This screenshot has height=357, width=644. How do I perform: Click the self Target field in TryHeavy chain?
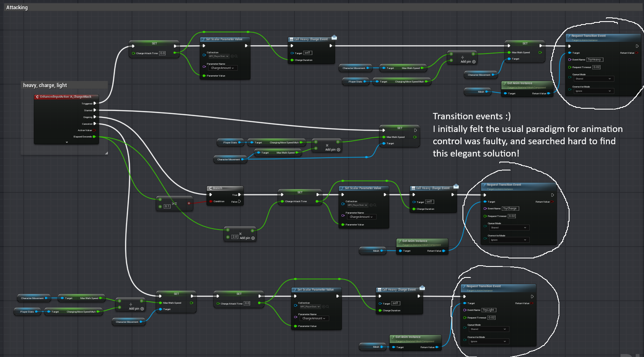(x=308, y=53)
